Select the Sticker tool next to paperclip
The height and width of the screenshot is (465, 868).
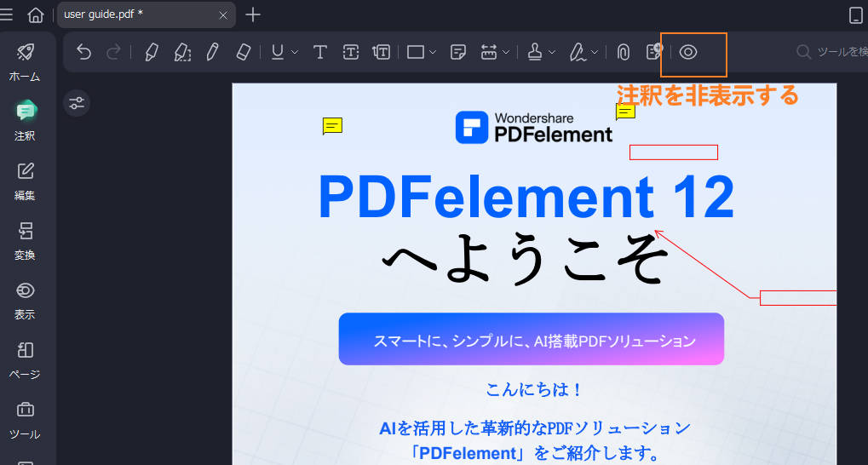(x=654, y=52)
